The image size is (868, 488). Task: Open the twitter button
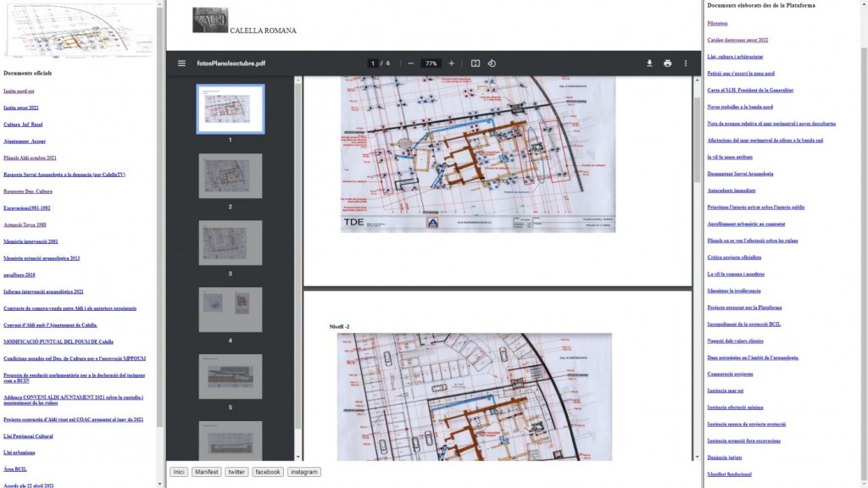pyautogui.click(x=236, y=472)
